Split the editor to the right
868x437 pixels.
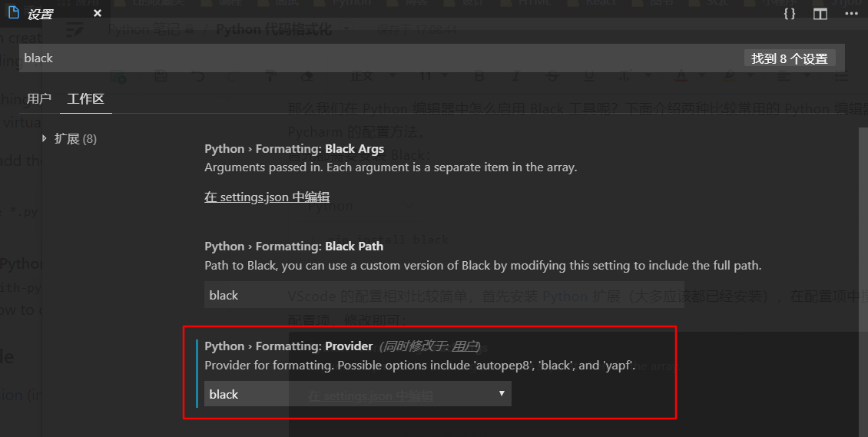tap(820, 13)
